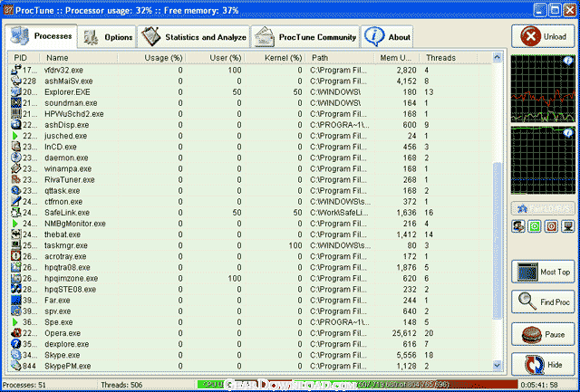The image size is (580, 392).
Task: Click the jusched.exe green arrow icon
Action: click(15, 136)
